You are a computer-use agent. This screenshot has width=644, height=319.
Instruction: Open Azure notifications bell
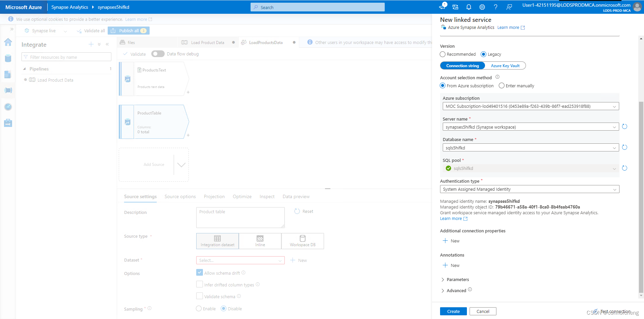469,7
